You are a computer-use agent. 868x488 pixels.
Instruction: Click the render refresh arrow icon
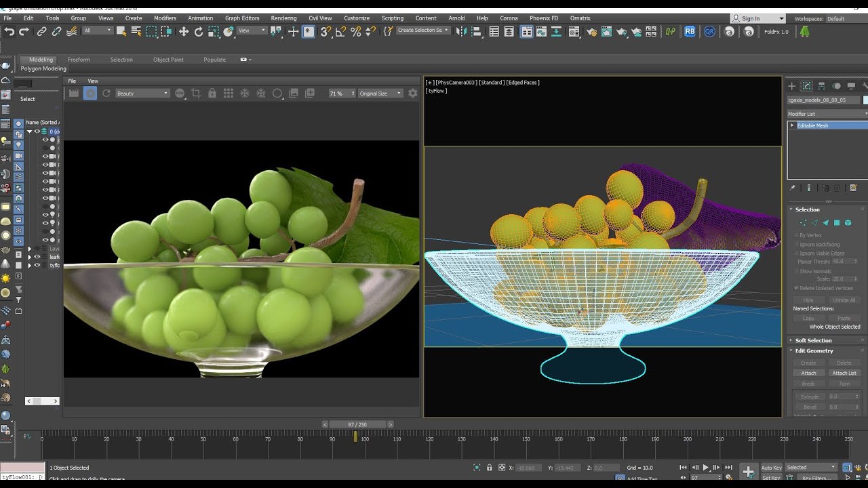[x=106, y=94]
